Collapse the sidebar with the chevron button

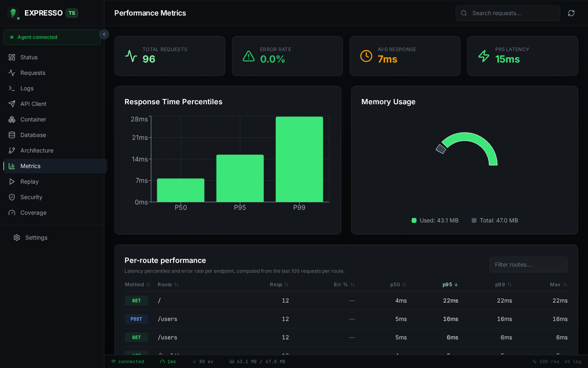(104, 34)
